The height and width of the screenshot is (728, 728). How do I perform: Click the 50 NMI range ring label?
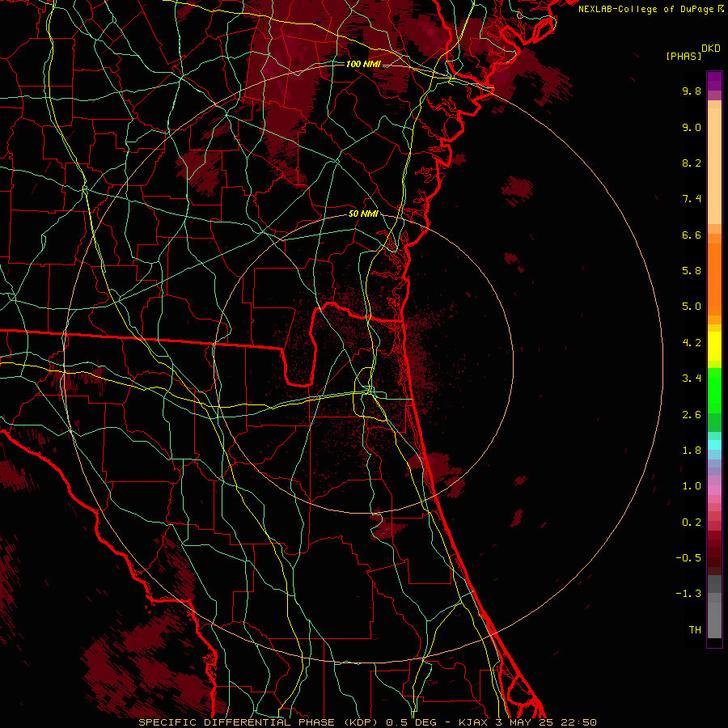point(363,214)
